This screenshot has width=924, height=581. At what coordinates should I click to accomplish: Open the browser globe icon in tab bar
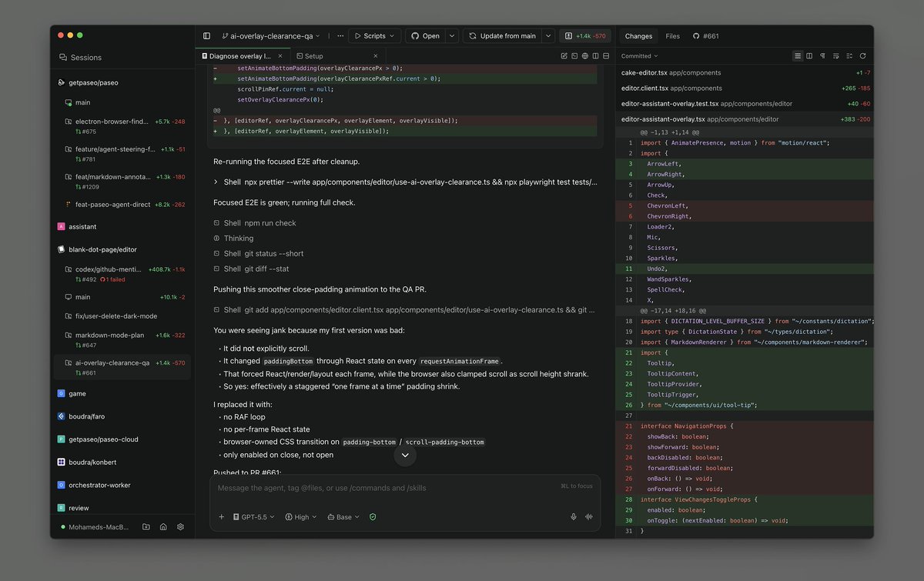coord(585,56)
